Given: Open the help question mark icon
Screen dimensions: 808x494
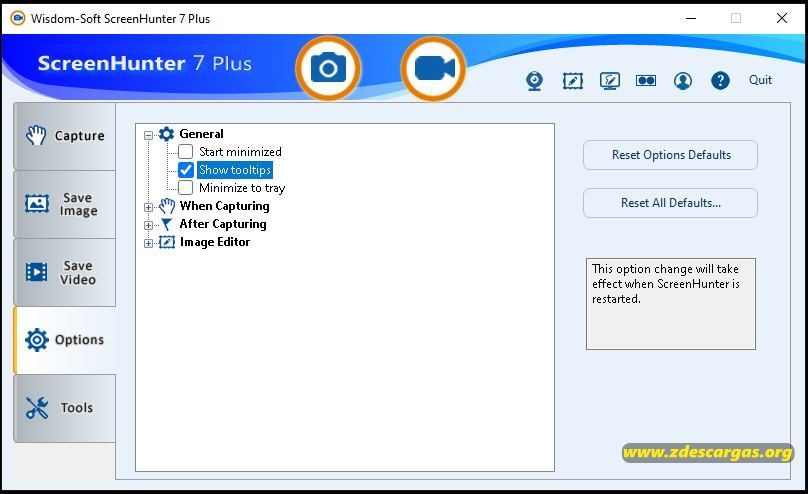Looking at the screenshot, I should [x=720, y=80].
